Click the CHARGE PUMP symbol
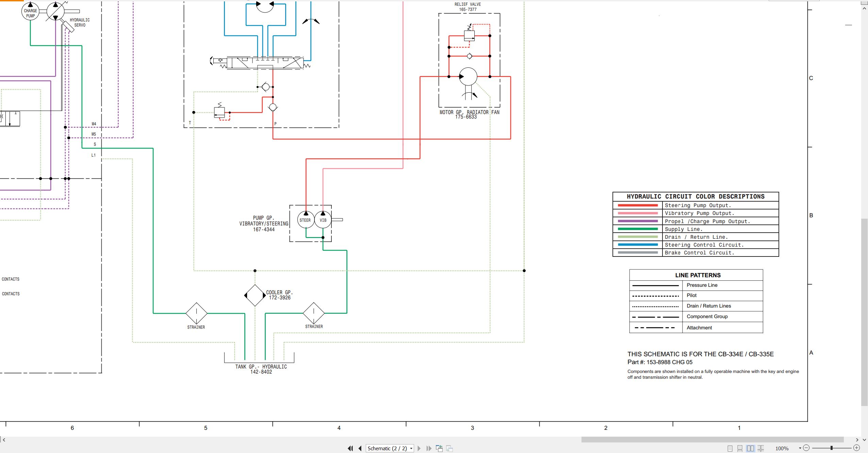Viewport: 868px width, 453px height. point(30,12)
